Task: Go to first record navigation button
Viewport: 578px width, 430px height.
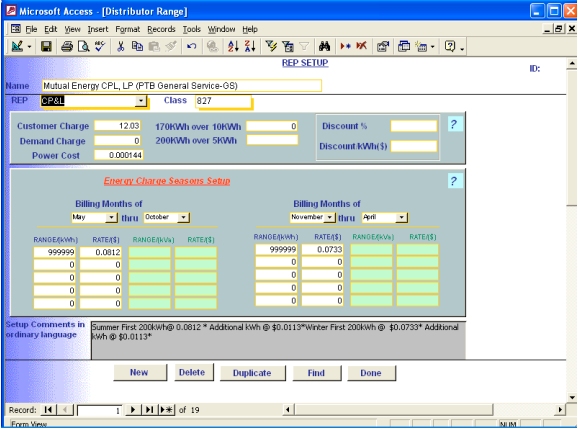Action: click(48, 410)
